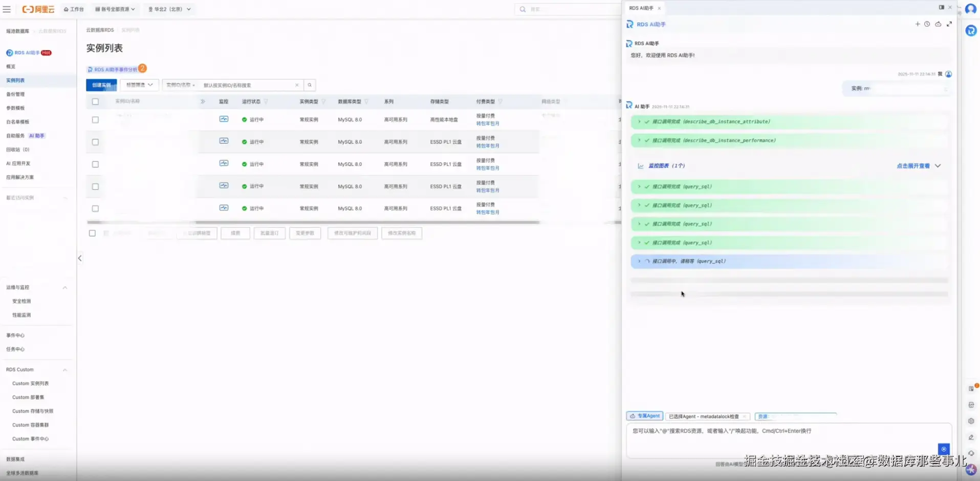The height and width of the screenshot is (481, 980).
Task: Open the 实例ID/名称 search type dropdown
Action: [x=181, y=85]
